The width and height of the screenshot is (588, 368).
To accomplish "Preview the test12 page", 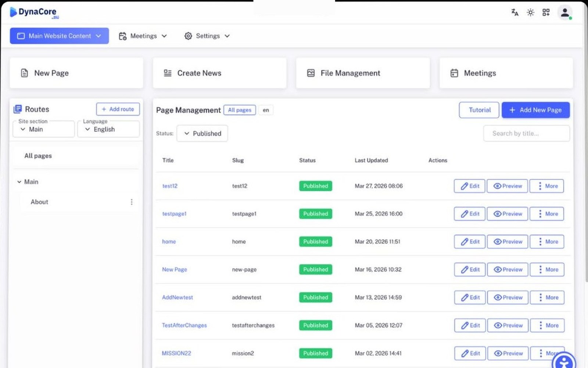I will 508,186.
